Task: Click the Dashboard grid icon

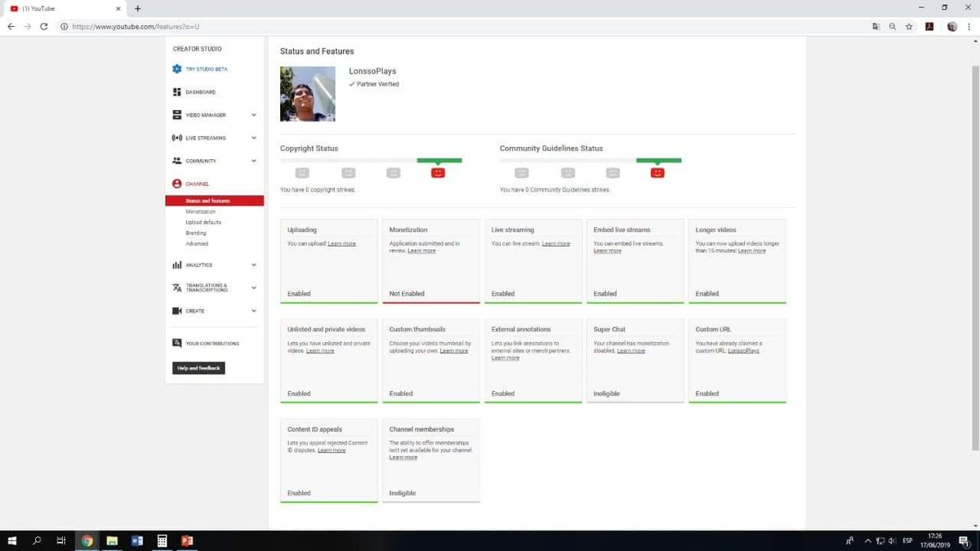Action: (177, 92)
